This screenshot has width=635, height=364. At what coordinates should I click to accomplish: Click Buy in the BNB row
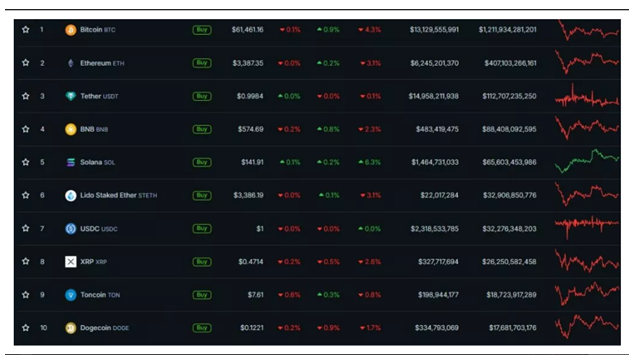(202, 129)
